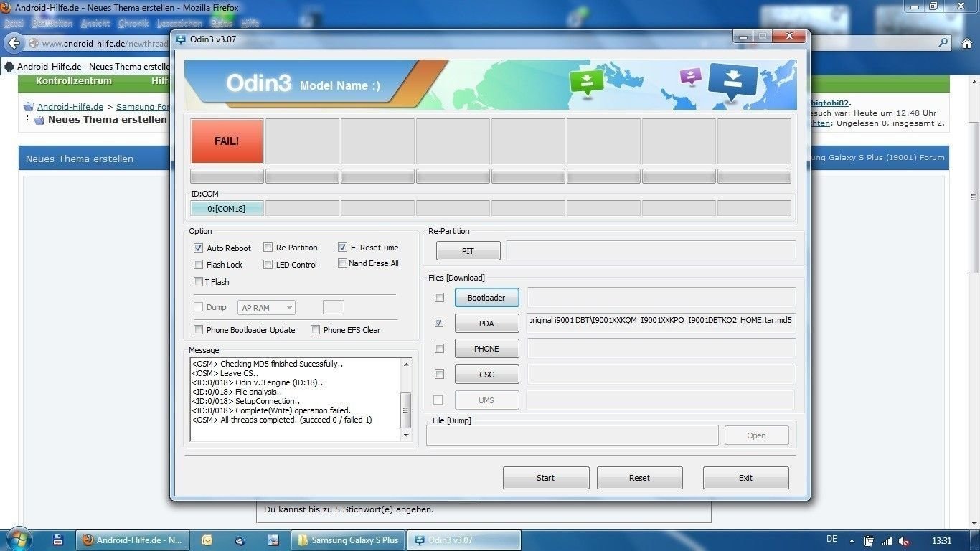The height and width of the screenshot is (551, 980).
Task: Open Chronik menu in Firefox
Action: coord(133,23)
